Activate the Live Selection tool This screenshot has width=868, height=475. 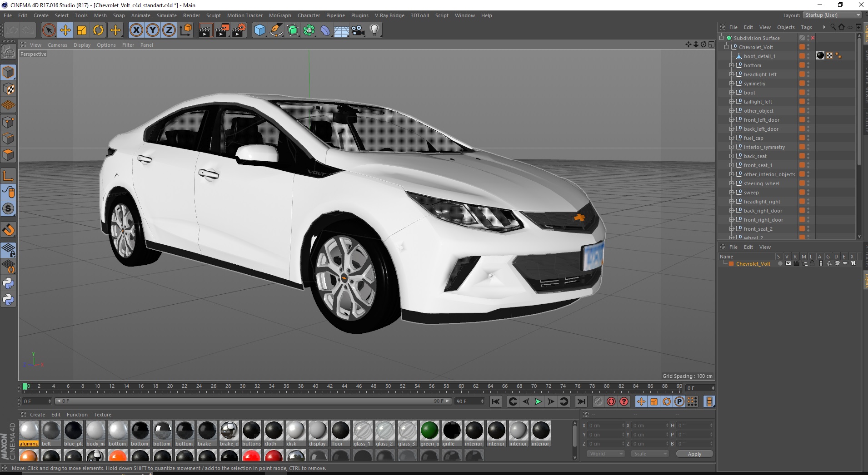49,30
